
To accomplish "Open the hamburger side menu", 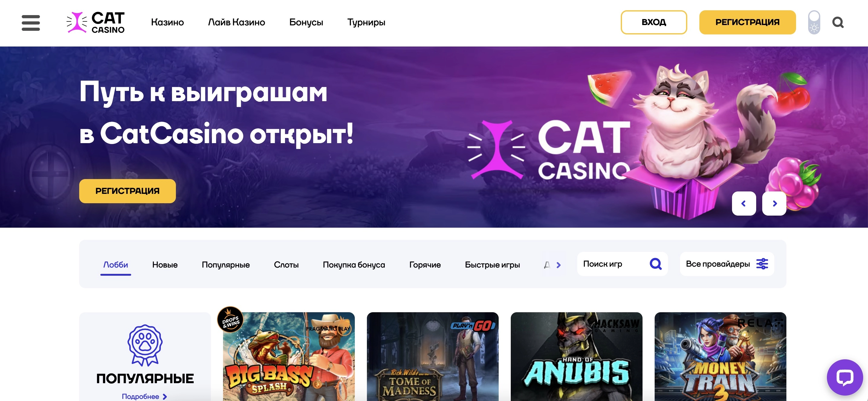I will pyautogui.click(x=31, y=23).
